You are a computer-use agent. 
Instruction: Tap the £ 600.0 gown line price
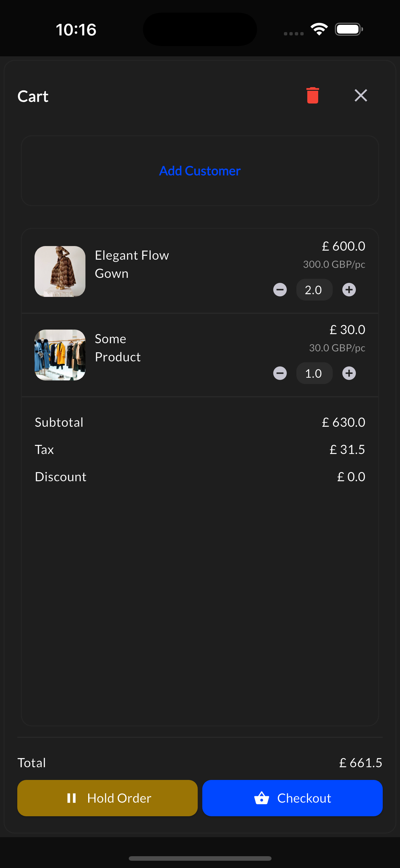[343, 246]
